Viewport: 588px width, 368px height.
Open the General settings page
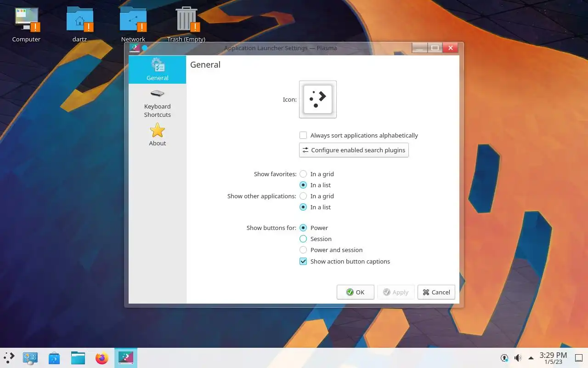[157, 69]
